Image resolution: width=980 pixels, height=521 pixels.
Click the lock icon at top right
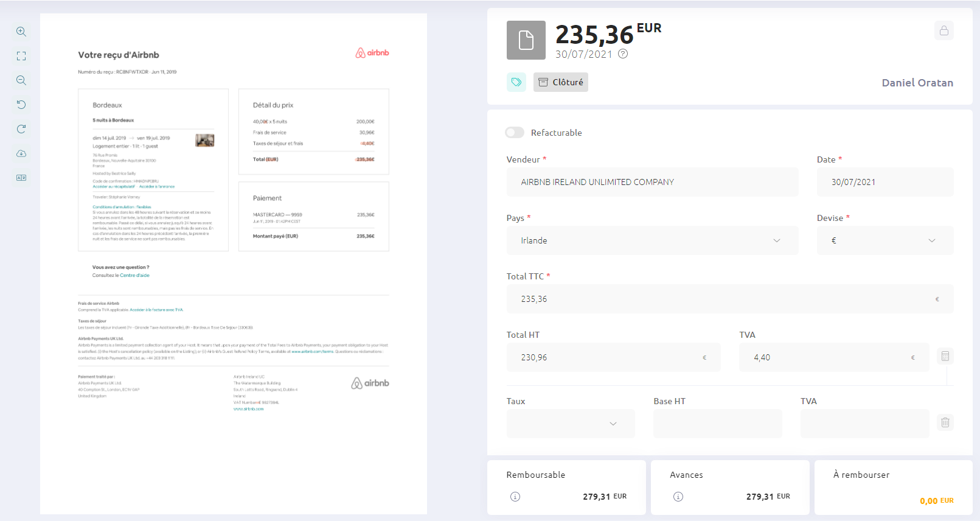[x=944, y=30]
